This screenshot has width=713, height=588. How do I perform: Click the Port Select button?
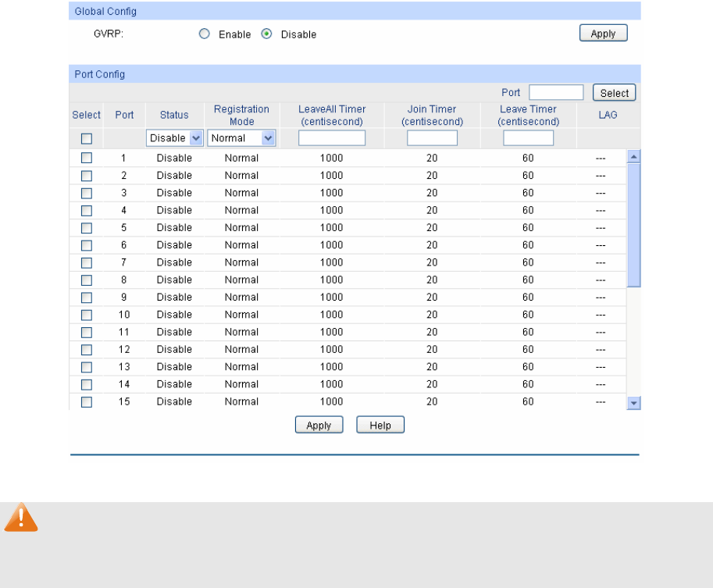(x=614, y=93)
